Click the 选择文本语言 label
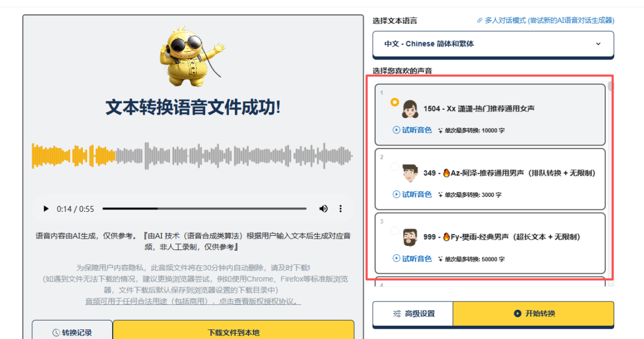Viewport: 644px width, 339px height. [395, 21]
